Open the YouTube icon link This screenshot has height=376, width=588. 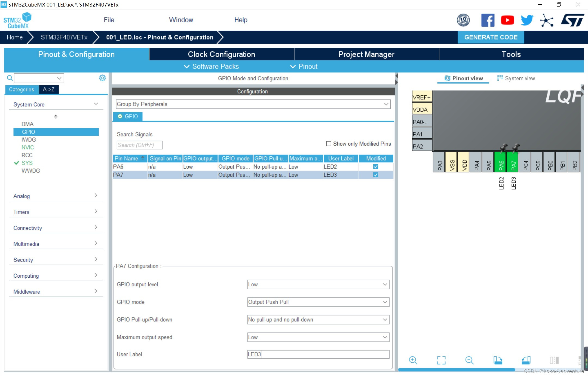[x=507, y=20]
